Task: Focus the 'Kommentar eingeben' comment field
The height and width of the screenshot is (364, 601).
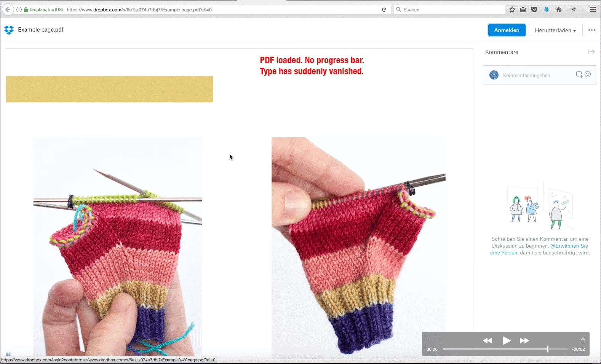Action: [540, 75]
